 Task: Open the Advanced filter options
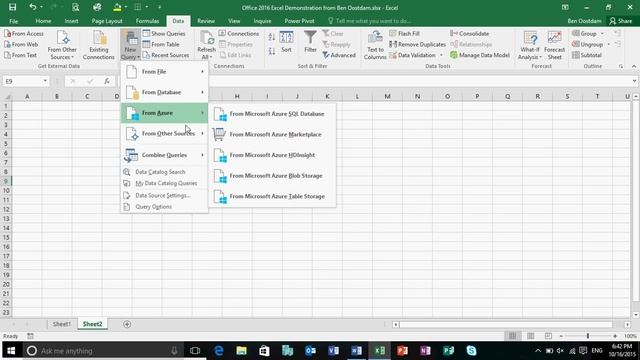pos(339,55)
